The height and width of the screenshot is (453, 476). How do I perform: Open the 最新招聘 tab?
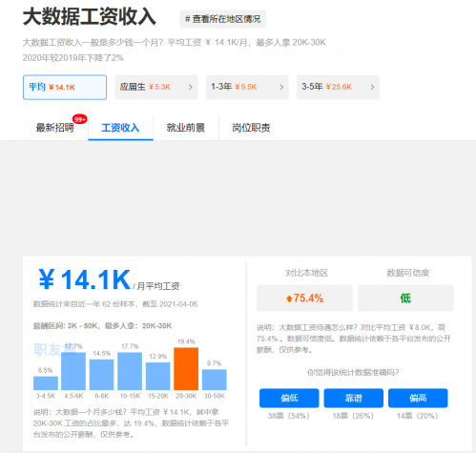click(x=55, y=128)
